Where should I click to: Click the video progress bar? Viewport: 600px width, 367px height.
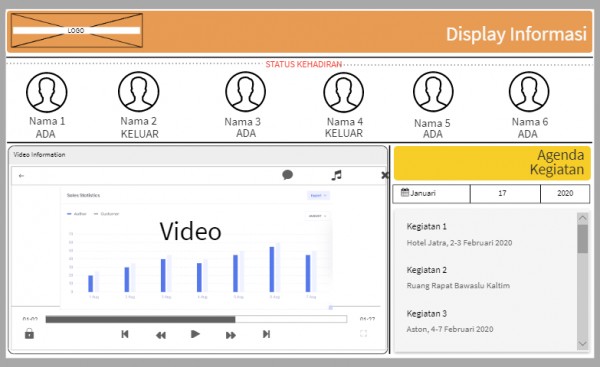[x=196, y=319]
